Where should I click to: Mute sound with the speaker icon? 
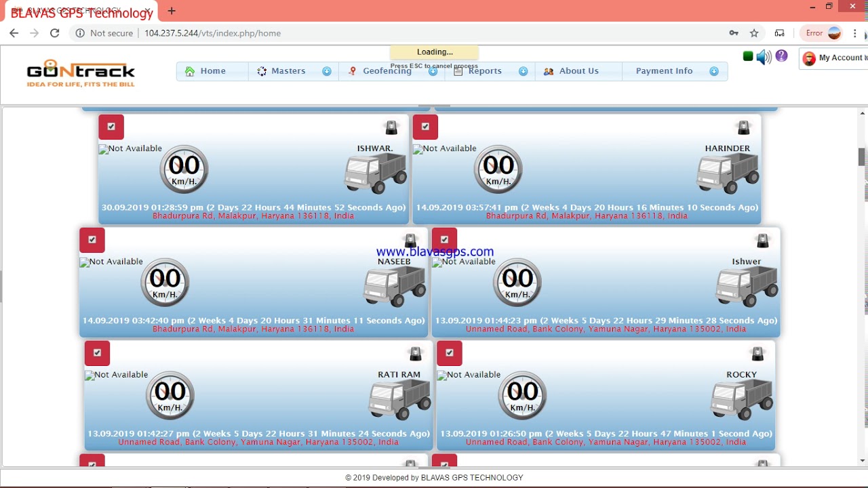[x=764, y=58]
